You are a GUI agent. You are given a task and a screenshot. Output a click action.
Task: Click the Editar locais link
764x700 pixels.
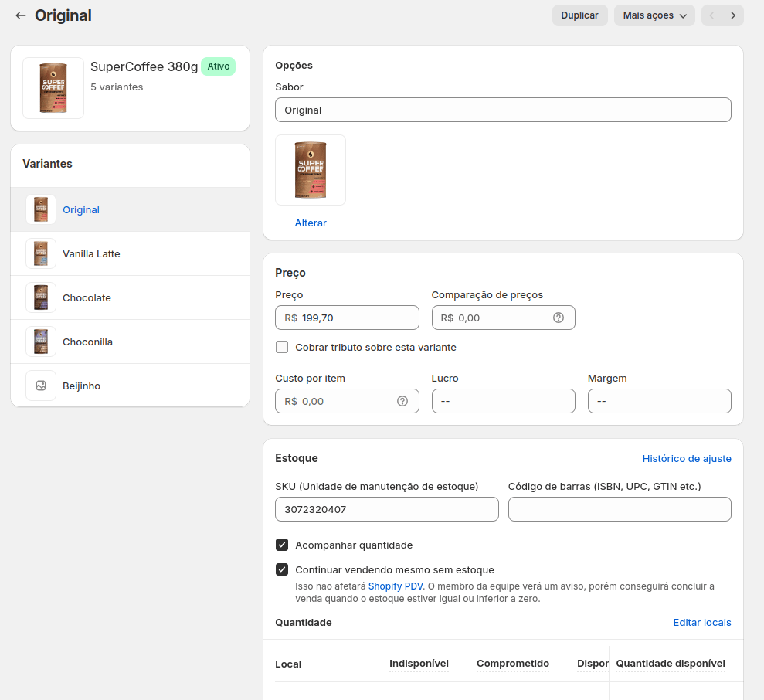(x=702, y=623)
